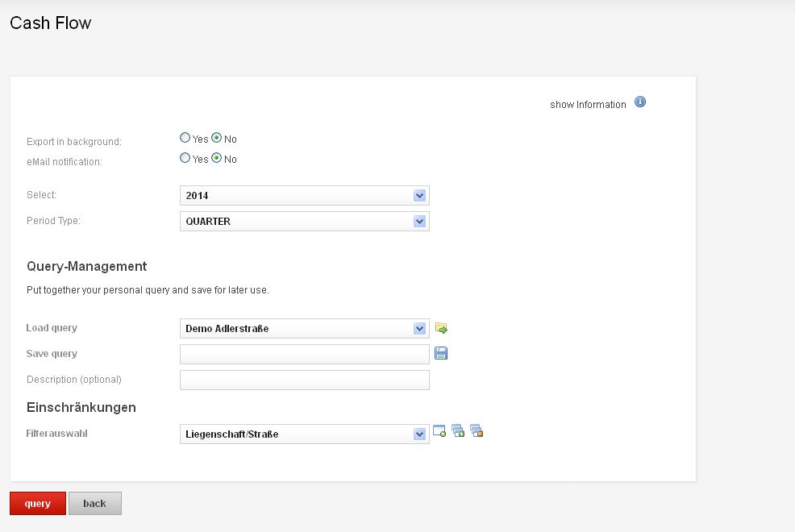This screenshot has height=532, width=795.
Task: Remove all filters stacked windows icon
Action: (x=477, y=431)
